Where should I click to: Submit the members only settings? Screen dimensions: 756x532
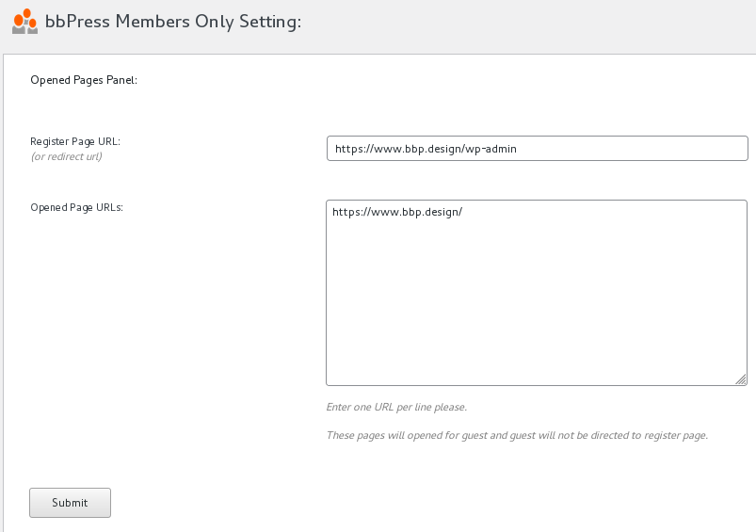tap(70, 503)
